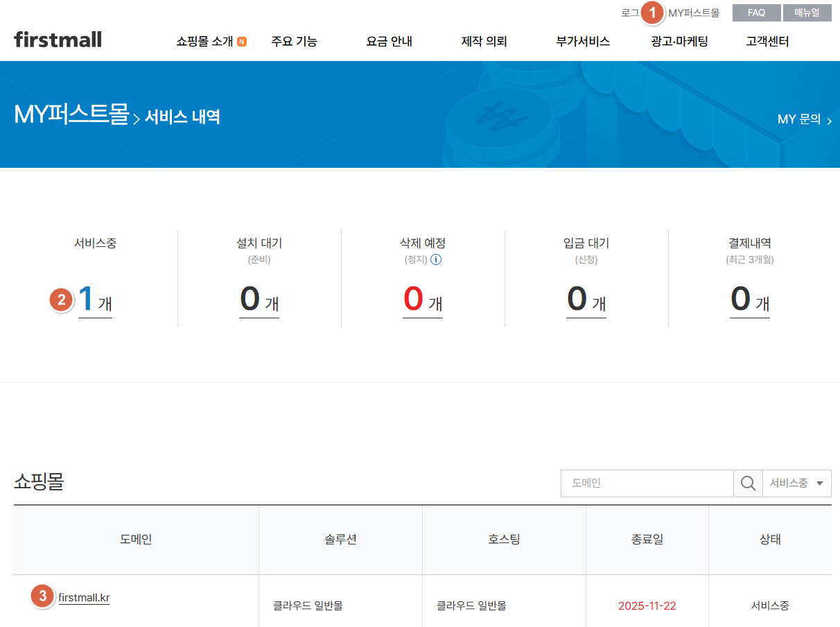This screenshot has height=627, width=840.
Task: Open the 주요 기능 menu
Action: 294,42
